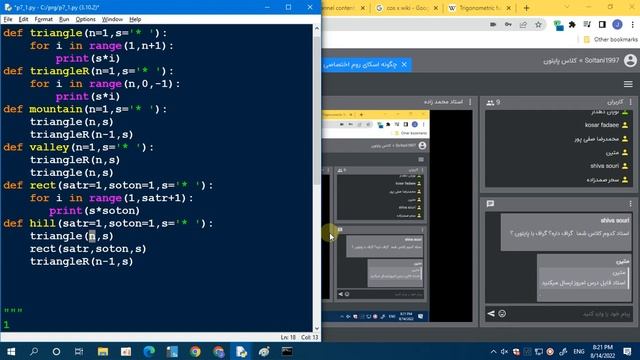Click the share page icon in Chrome
640x360 pixels.
tap(523, 25)
